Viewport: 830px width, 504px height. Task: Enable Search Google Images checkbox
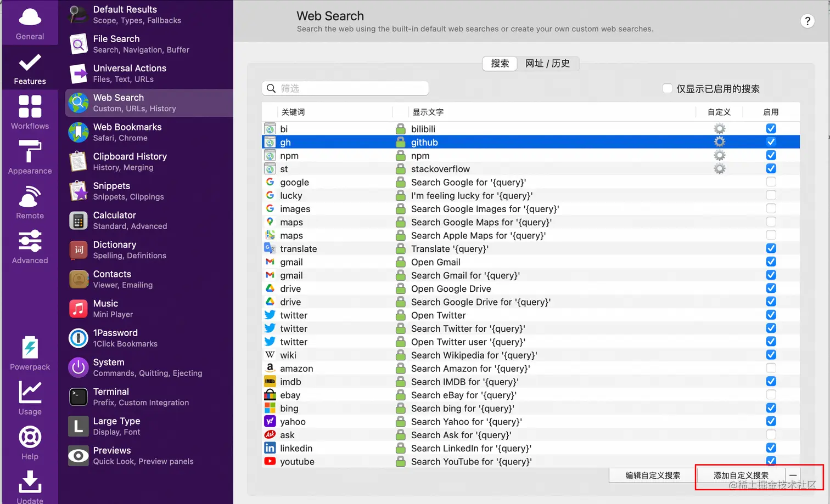(x=771, y=208)
